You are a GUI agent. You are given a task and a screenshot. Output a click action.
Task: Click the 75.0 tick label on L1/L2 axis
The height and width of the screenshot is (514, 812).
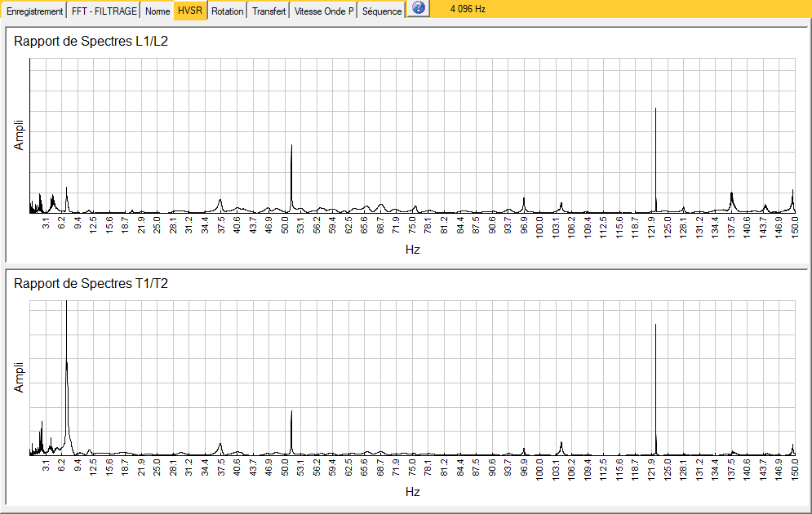pyautogui.click(x=413, y=225)
